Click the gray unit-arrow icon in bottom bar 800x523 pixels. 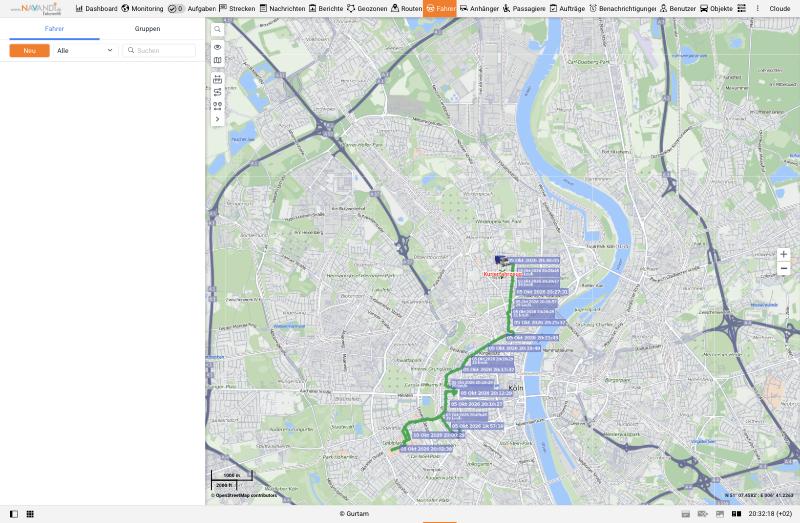click(703, 514)
